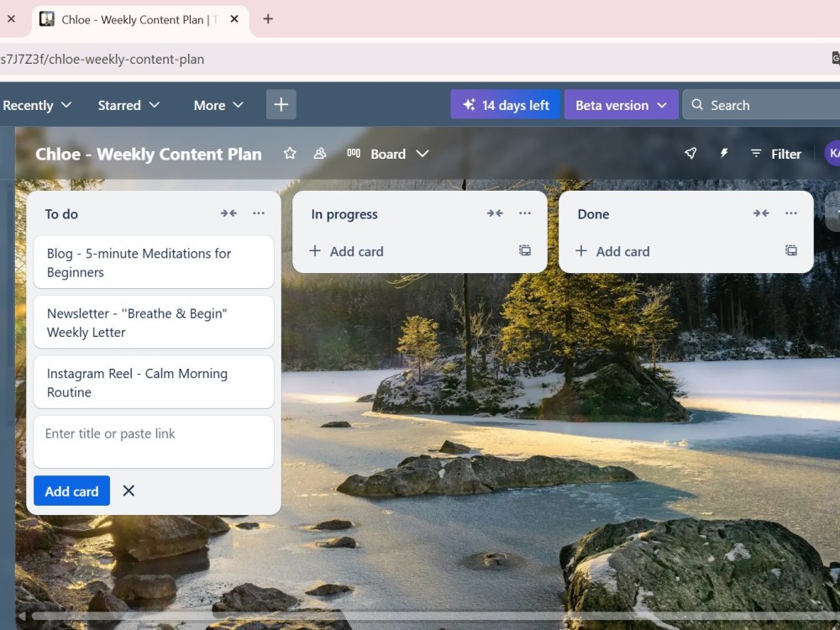Click the In progress list title

click(x=344, y=213)
